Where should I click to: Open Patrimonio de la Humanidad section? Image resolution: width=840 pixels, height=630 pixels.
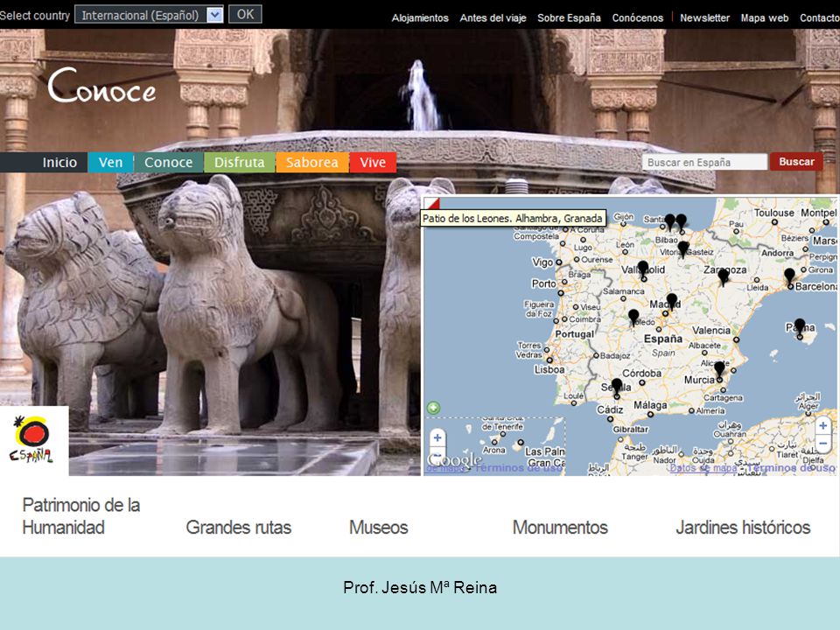(x=80, y=516)
